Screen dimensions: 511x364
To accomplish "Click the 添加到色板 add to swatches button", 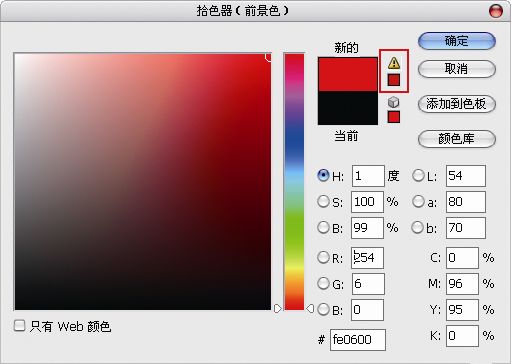I will point(457,104).
